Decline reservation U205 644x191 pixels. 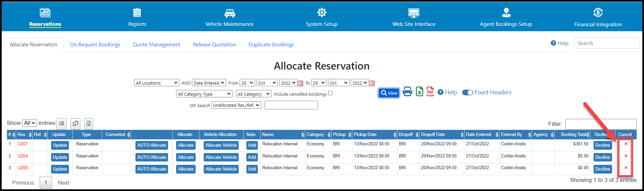pyautogui.click(x=602, y=169)
